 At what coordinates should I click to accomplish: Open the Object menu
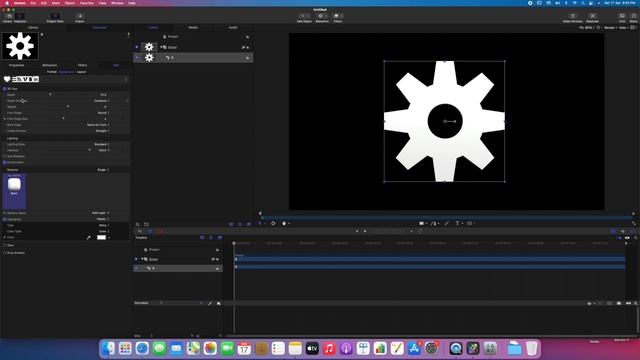pyautogui.click(x=70, y=3)
